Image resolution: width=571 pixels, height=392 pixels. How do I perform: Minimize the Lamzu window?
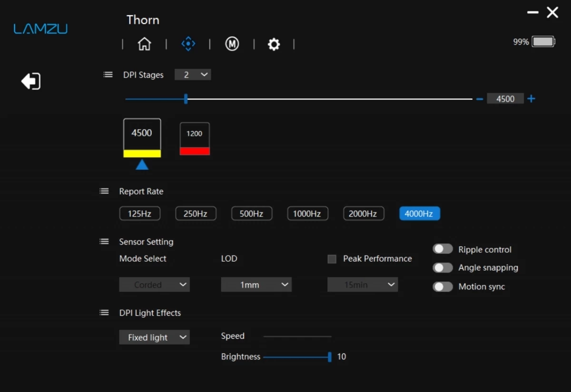[533, 13]
